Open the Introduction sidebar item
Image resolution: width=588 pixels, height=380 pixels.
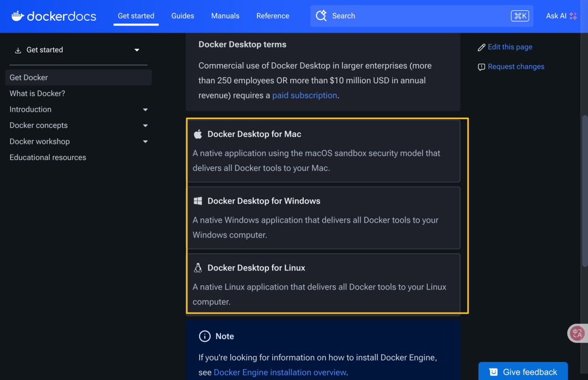(30, 109)
